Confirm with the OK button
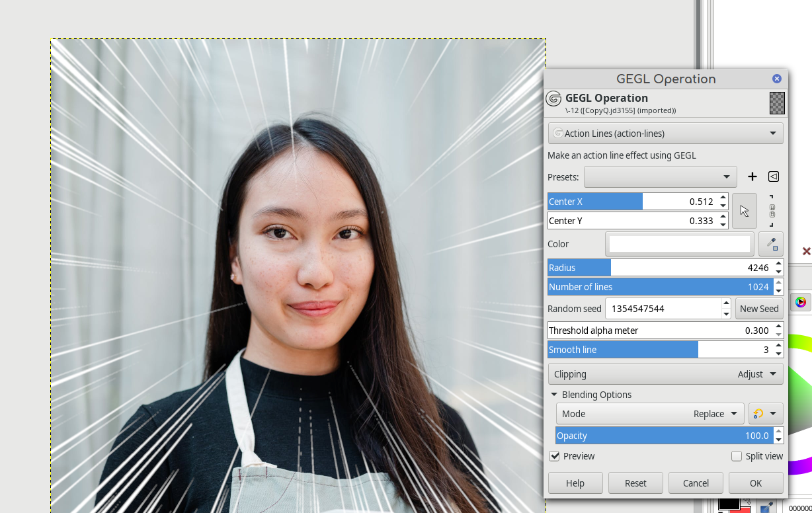The width and height of the screenshot is (812, 513). (756, 483)
